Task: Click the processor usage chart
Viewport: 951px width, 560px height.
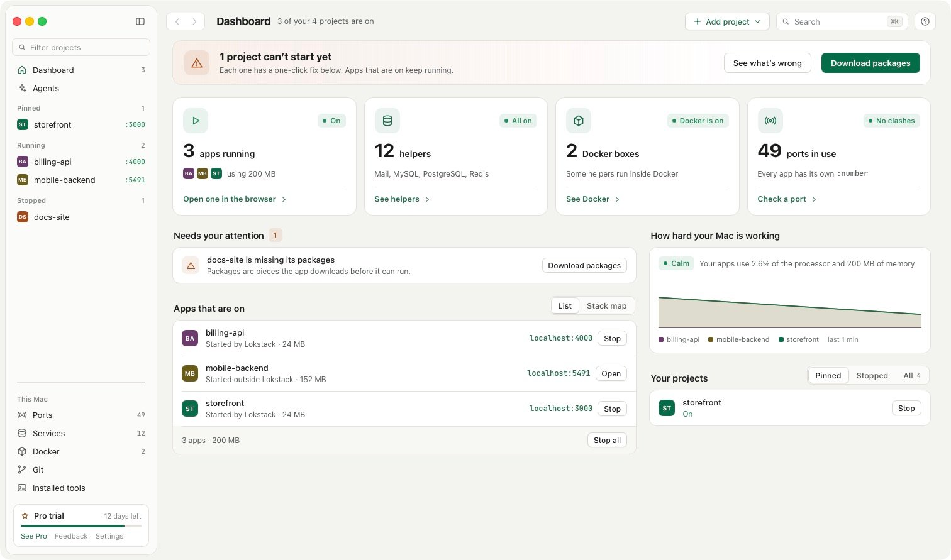Action: click(789, 311)
